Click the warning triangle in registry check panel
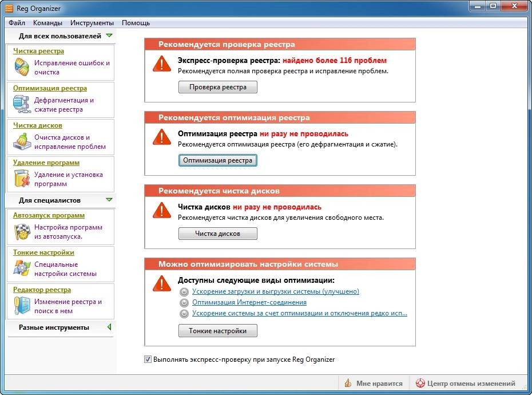The height and width of the screenshot is (395, 532). (x=162, y=64)
